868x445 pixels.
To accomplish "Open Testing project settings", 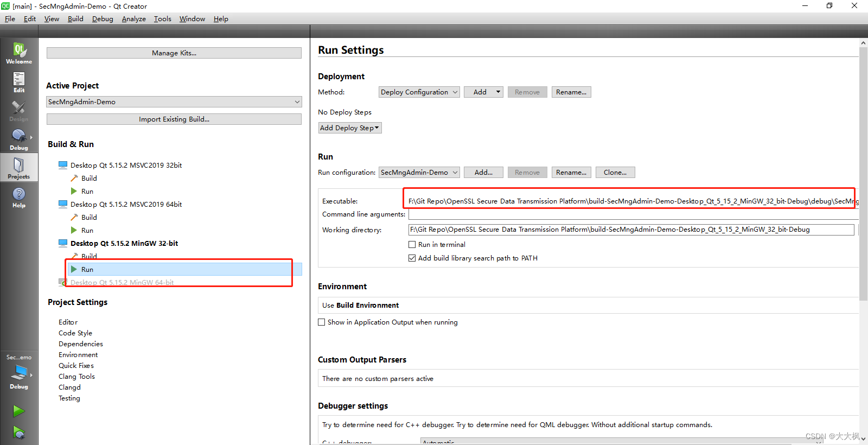I will pyautogui.click(x=69, y=398).
